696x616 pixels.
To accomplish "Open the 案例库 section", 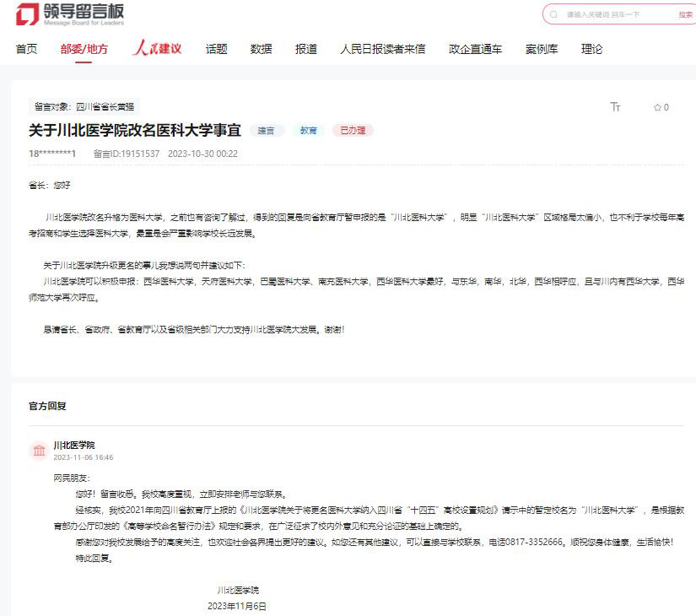I will 540,48.
